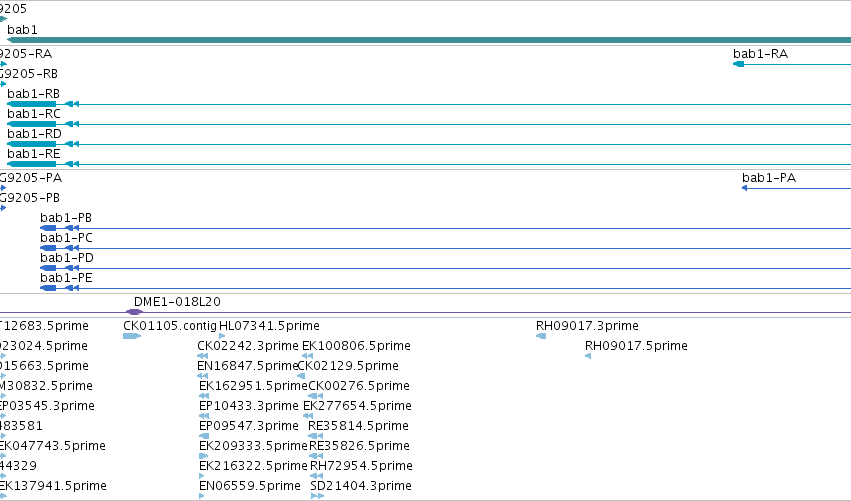Select the bab1-RA transcript label
The image size is (851, 501).
click(760, 54)
